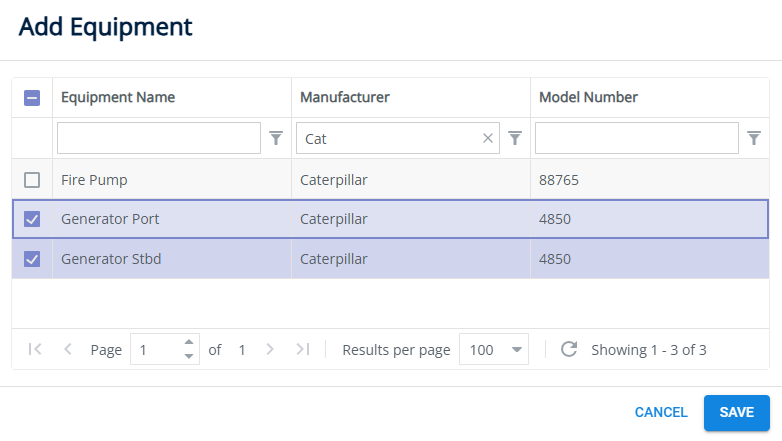
Task: Check the Fire Pump row checkbox
Action: [x=32, y=180]
